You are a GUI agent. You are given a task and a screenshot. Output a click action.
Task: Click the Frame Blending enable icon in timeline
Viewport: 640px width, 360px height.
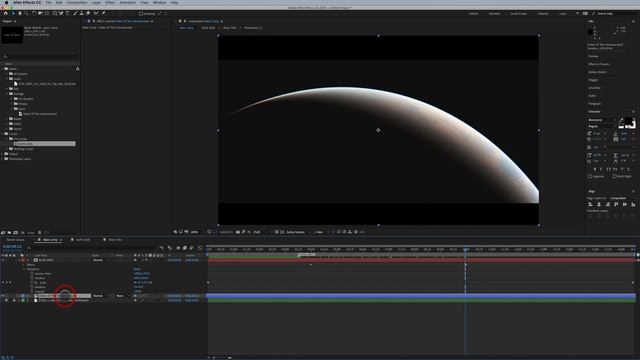(x=184, y=248)
